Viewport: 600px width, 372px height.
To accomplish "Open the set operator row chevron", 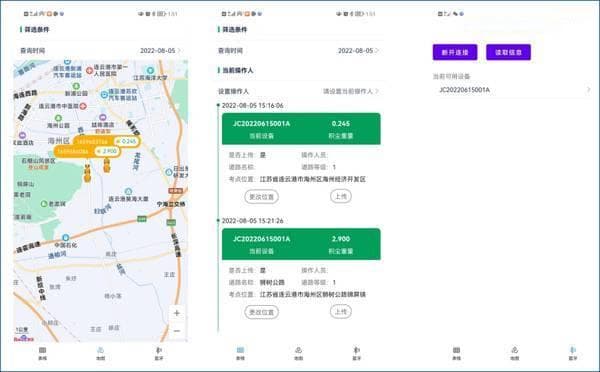I will tap(377, 91).
